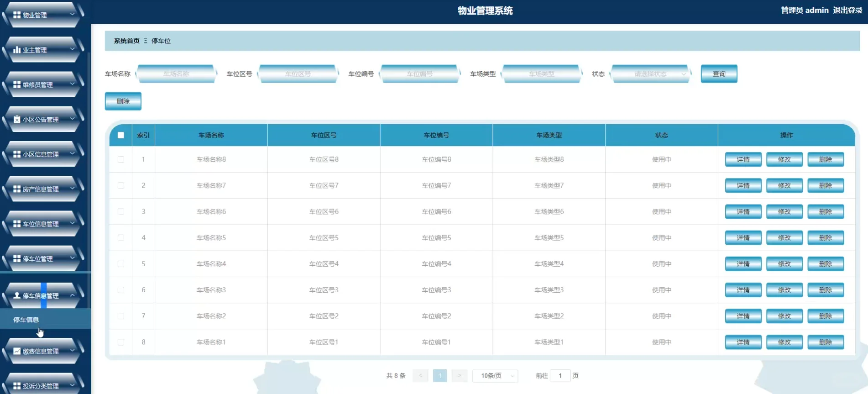The image size is (868, 394).
Task: Click the 物业管理 grid icon in sidebar
Action: point(17,15)
